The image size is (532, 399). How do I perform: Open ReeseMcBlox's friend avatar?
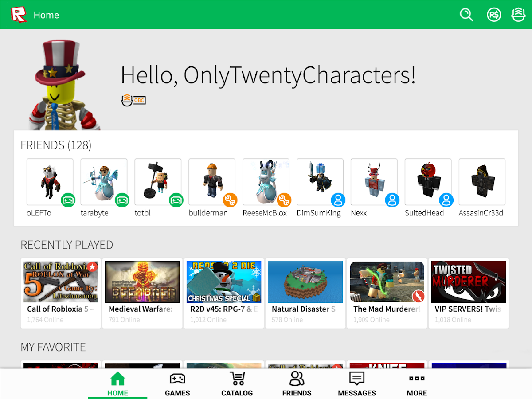coord(266,182)
